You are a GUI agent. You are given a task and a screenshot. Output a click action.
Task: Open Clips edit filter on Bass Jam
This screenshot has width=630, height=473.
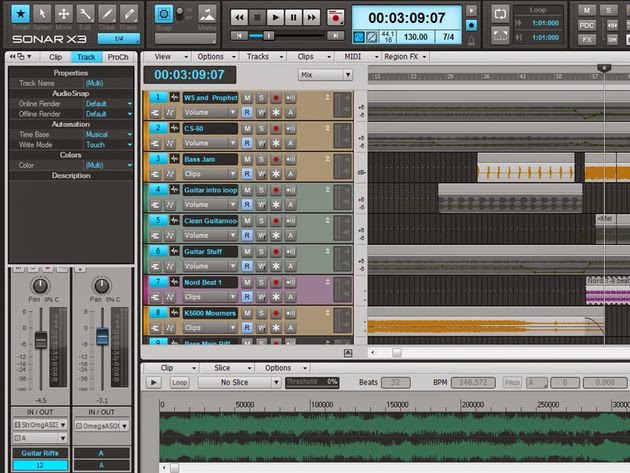click(x=210, y=174)
